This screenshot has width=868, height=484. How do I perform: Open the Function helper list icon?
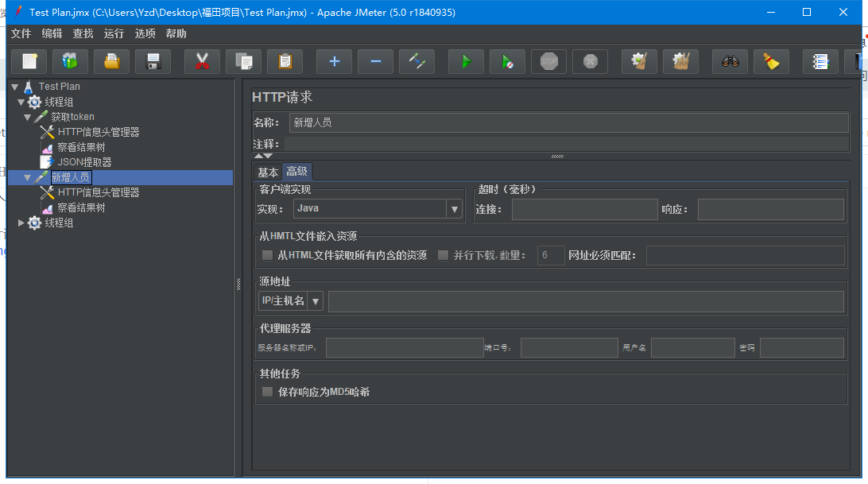(x=820, y=61)
